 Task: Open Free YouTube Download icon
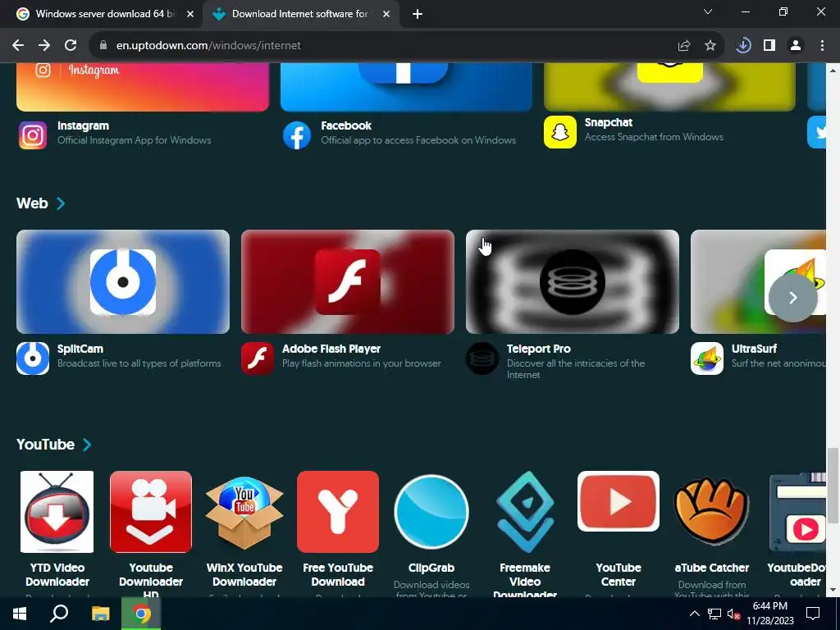[x=337, y=512]
